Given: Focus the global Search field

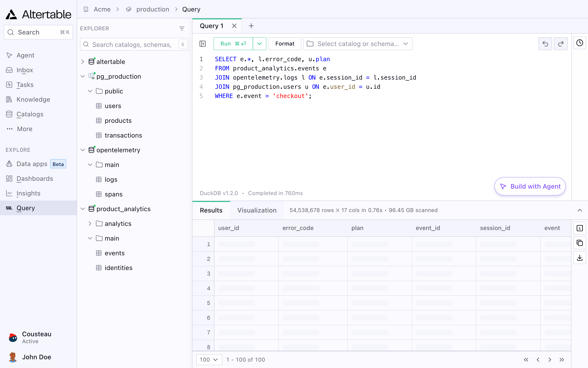Looking at the screenshot, I should [x=38, y=32].
